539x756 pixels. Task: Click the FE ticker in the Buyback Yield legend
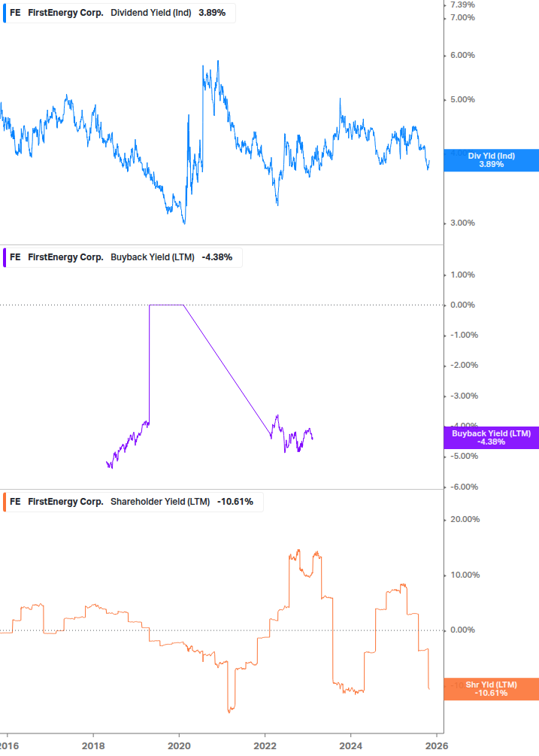[x=15, y=257]
